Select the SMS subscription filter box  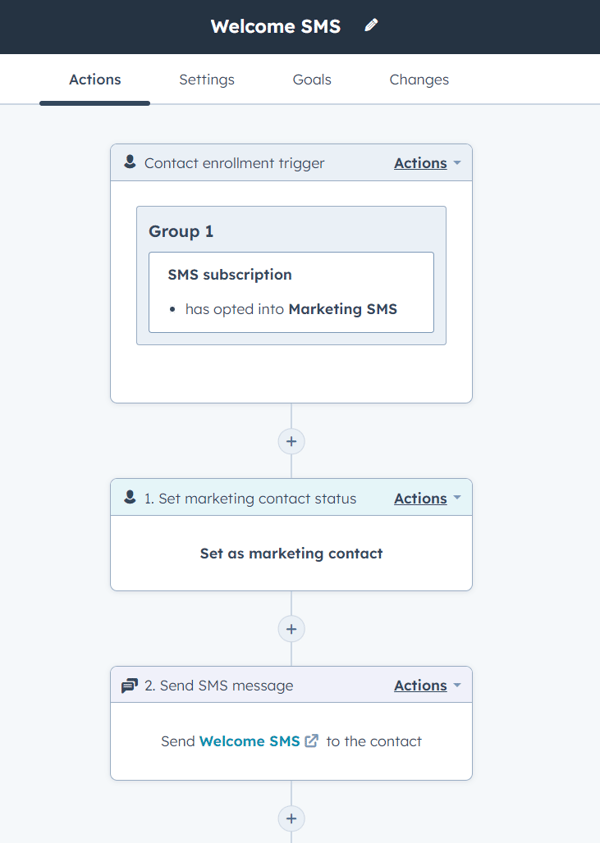291,292
